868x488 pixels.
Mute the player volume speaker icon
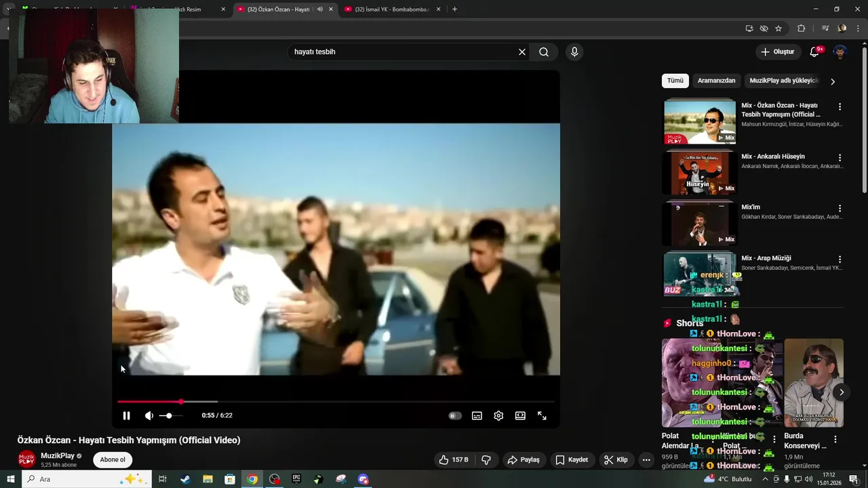tap(149, 415)
